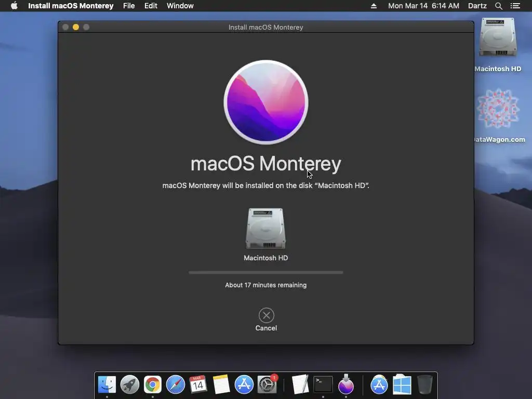Click the large 'macOS Monterey' heading
This screenshot has width=532, height=399.
(265, 164)
